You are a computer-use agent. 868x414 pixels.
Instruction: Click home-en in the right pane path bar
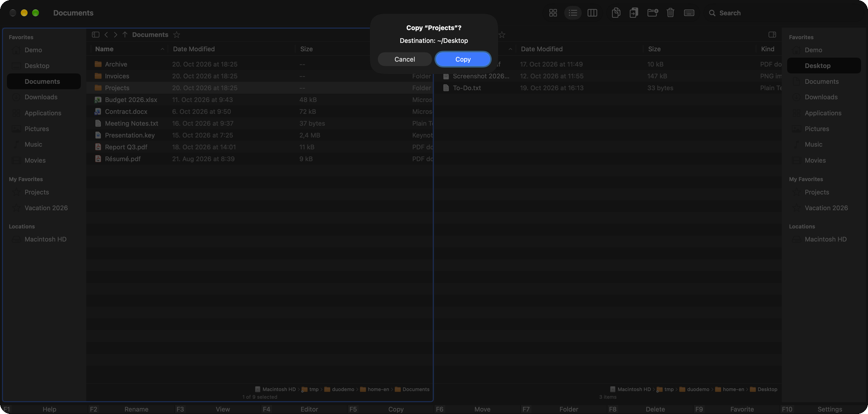coord(730,389)
